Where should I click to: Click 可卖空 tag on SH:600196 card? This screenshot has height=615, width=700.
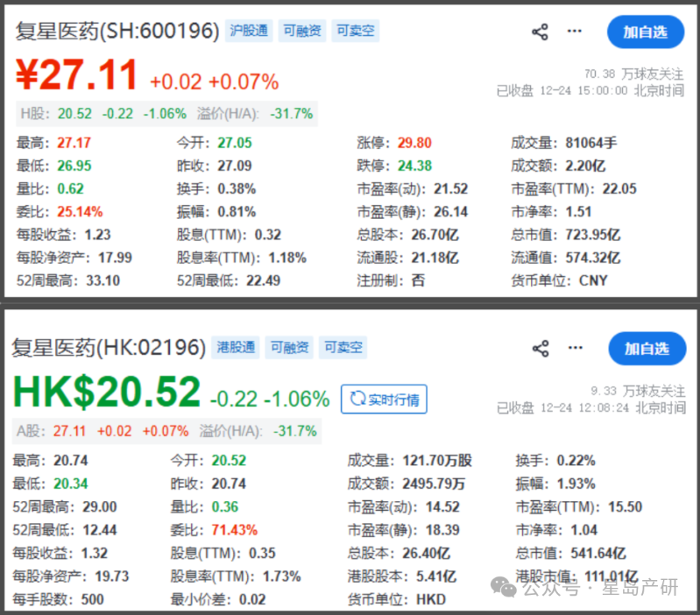pyautogui.click(x=356, y=31)
